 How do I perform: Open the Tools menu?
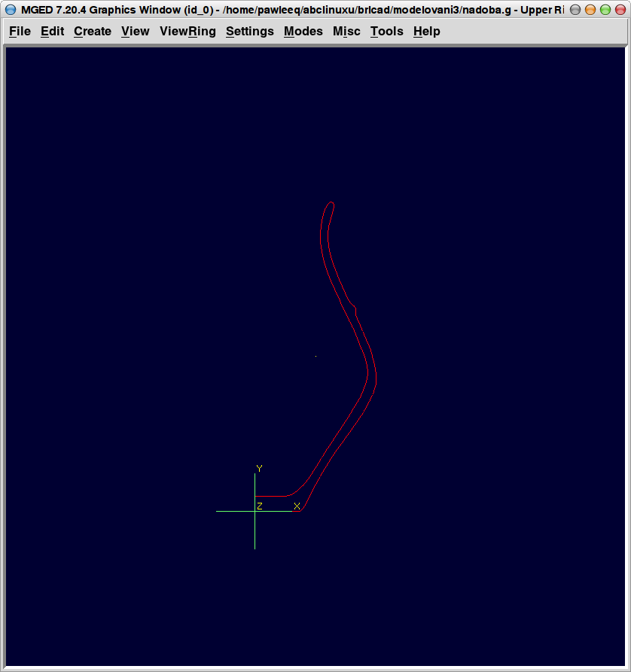387,32
